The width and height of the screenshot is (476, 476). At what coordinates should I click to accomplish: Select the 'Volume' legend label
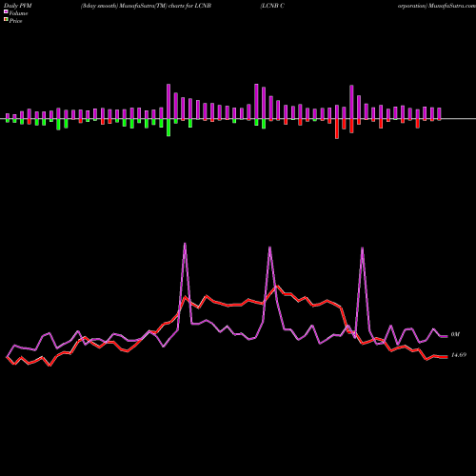18,13
